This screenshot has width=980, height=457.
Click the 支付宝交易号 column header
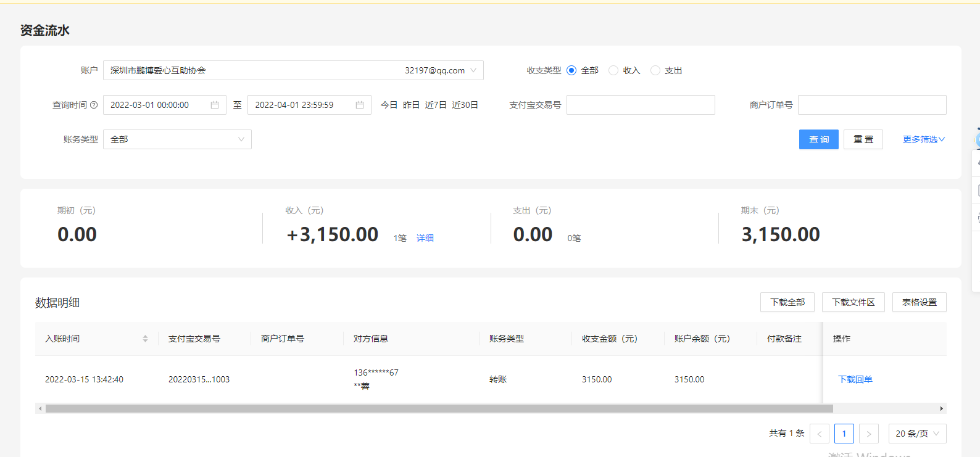194,339
